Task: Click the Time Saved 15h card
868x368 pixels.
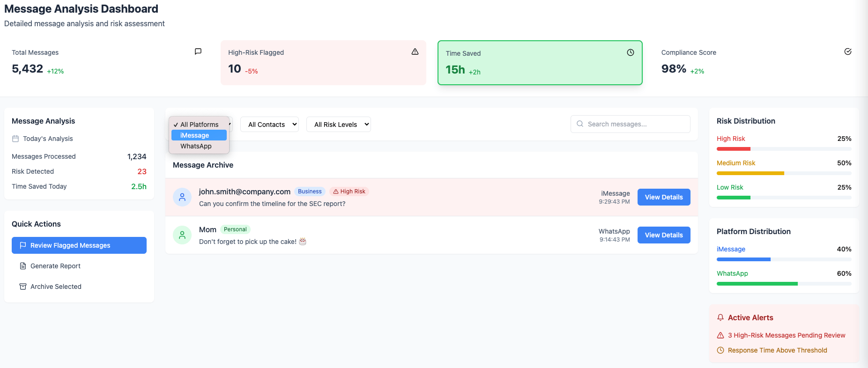Action: (540, 63)
